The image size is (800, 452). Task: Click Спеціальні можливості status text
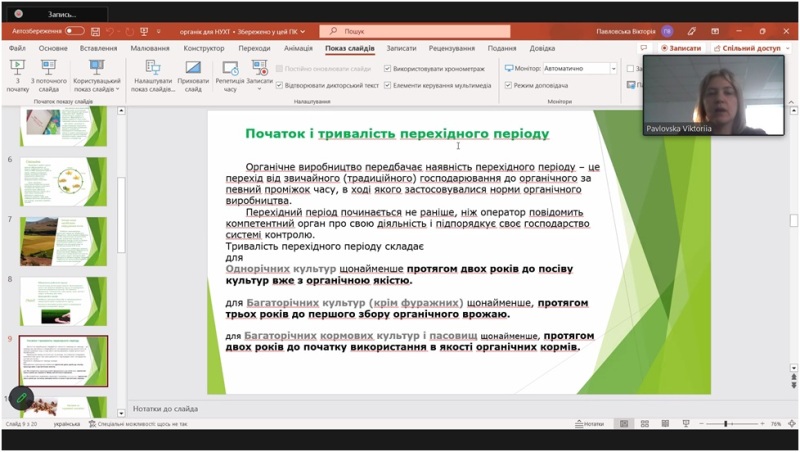pyautogui.click(x=142, y=424)
